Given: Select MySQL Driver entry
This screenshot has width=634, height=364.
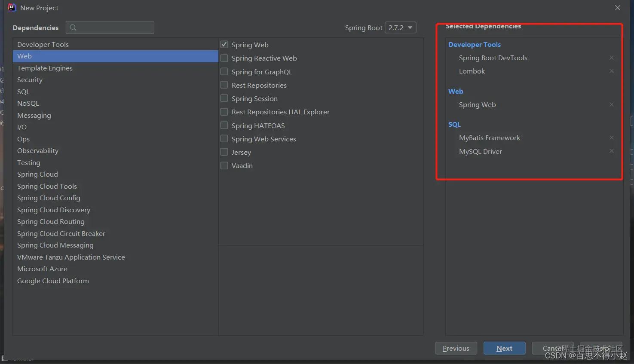Looking at the screenshot, I should (x=481, y=151).
